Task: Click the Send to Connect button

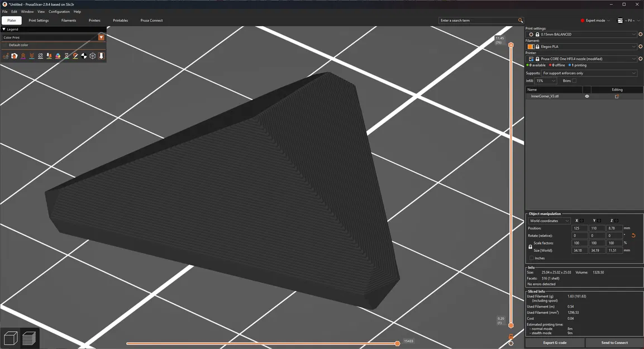Action: (x=614, y=343)
